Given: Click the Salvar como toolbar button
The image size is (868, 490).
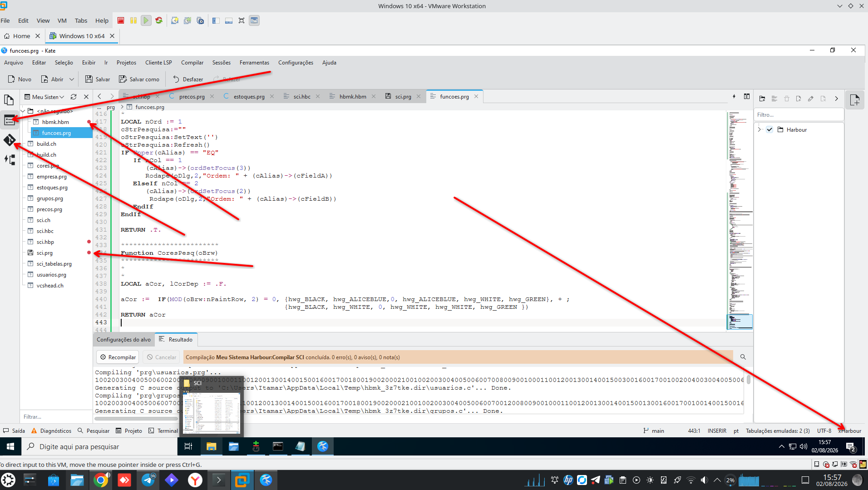Looking at the screenshot, I should tap(139, 79).
